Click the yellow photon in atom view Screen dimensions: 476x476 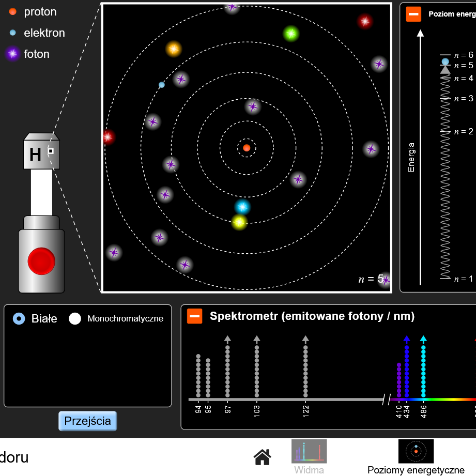(239, 222)
